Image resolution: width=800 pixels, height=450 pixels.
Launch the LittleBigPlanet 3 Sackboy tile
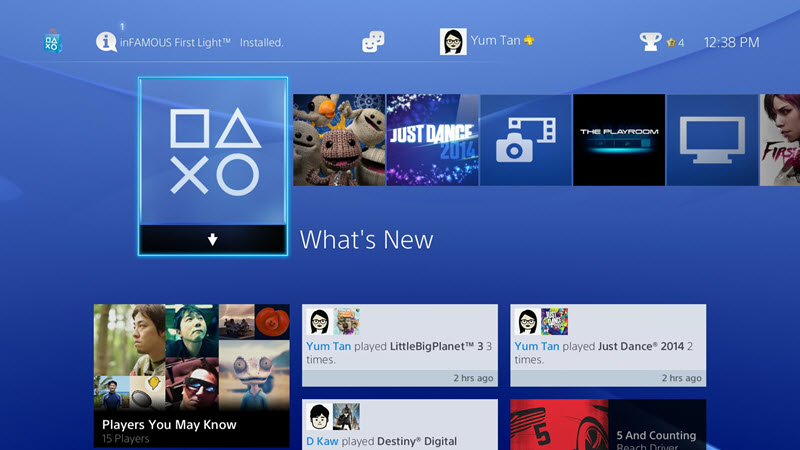coord(339,140)
